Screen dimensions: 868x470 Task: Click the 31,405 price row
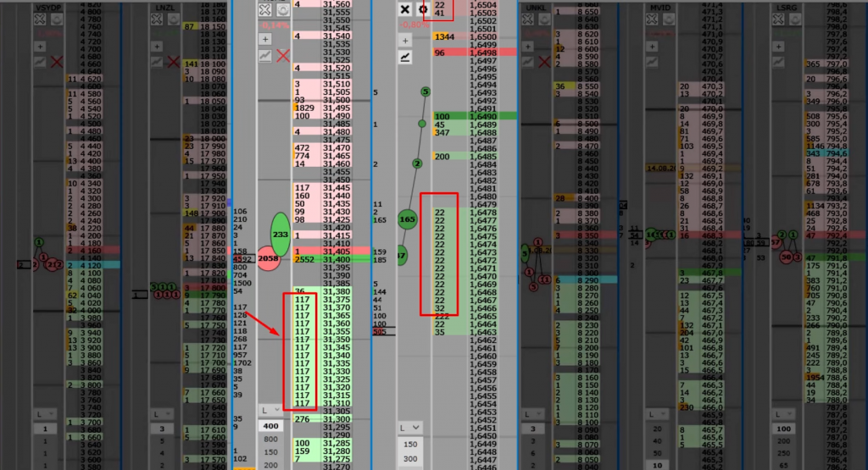[x=337, y=252]
